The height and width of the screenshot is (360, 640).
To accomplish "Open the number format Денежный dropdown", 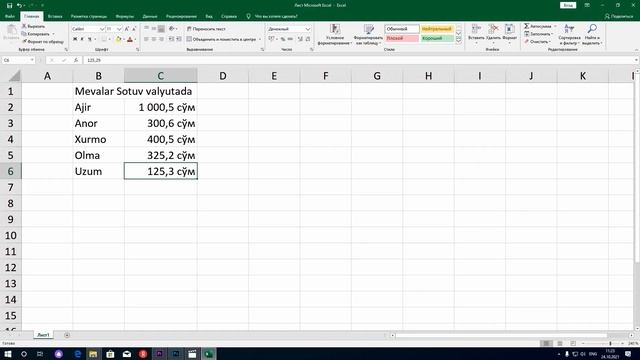I will pos(308,29).
